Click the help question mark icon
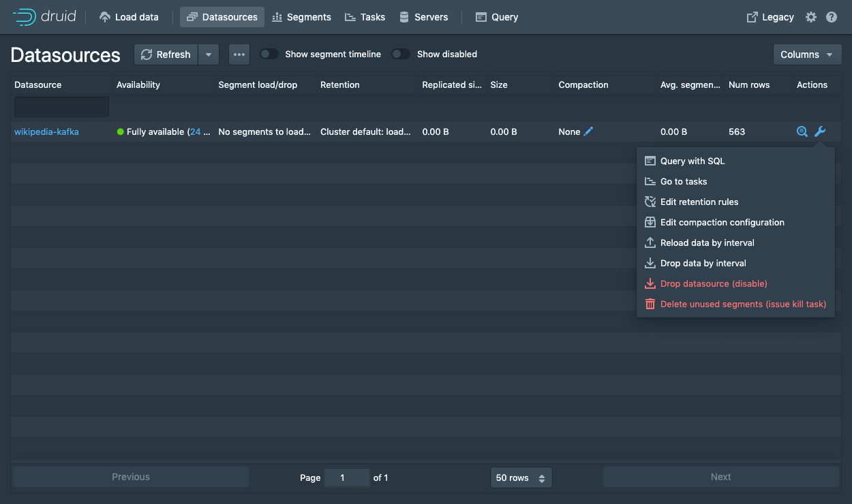This screenshot has height=504, width=852. 832,17
